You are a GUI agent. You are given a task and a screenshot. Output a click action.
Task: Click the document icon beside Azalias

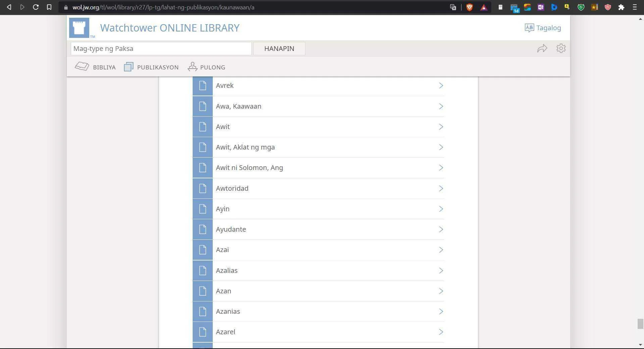pos(203,271)
